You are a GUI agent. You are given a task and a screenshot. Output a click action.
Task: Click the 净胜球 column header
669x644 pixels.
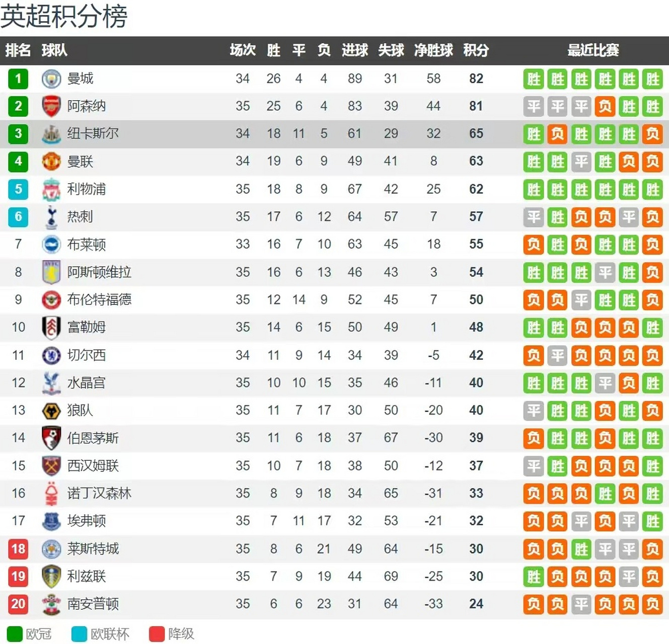[x=433, y=50]
